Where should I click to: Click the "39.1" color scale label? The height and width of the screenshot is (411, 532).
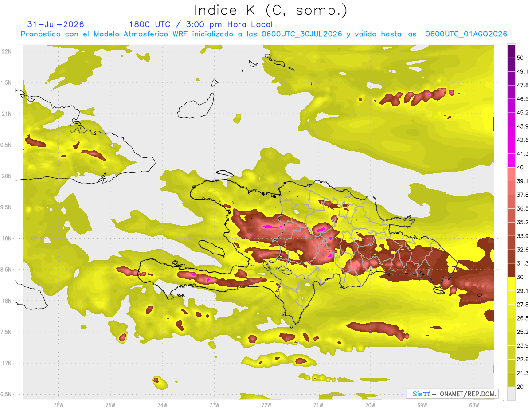(x=522, y=181)
